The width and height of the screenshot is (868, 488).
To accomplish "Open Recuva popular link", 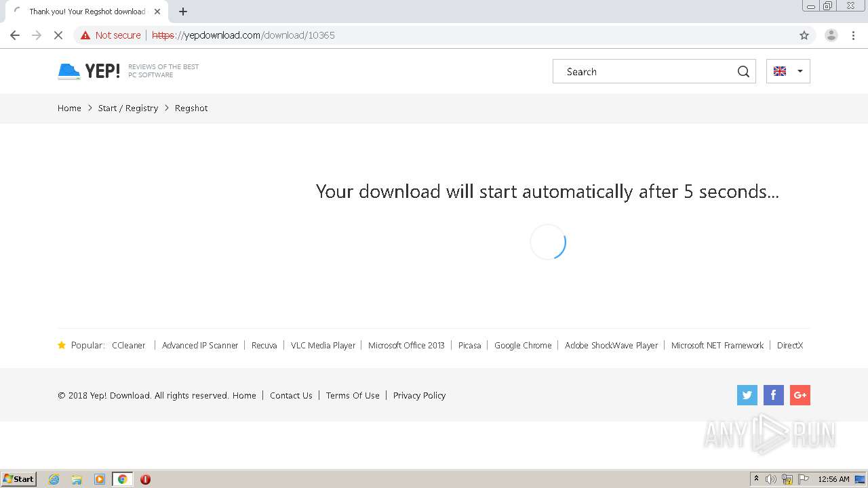I will (264, 345).
